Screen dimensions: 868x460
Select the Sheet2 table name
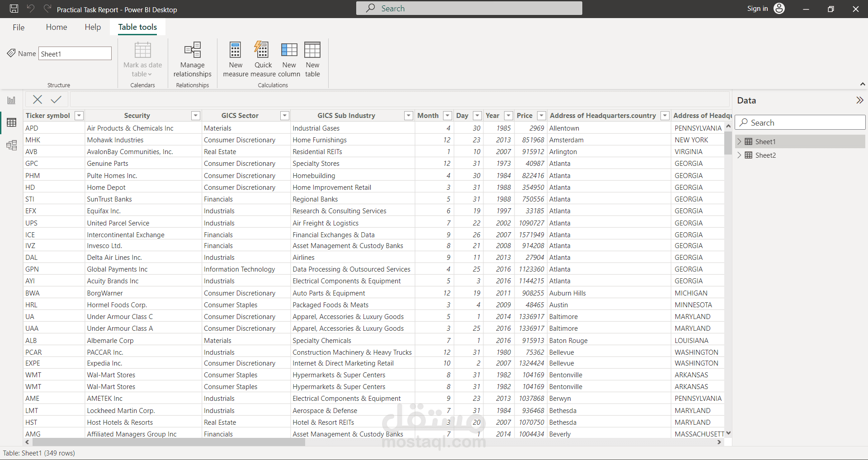[x=765, y=155]
